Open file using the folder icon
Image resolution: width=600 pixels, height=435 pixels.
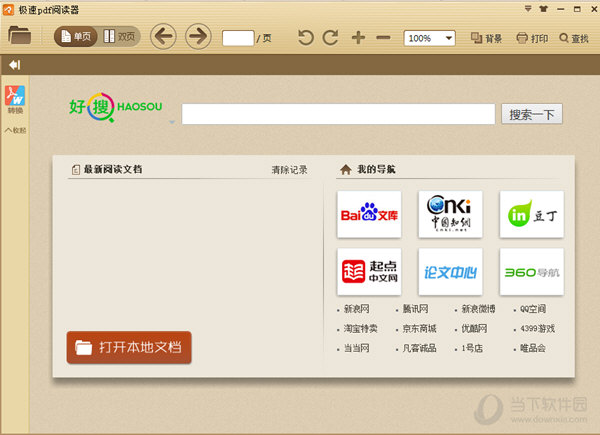point(20,35)
